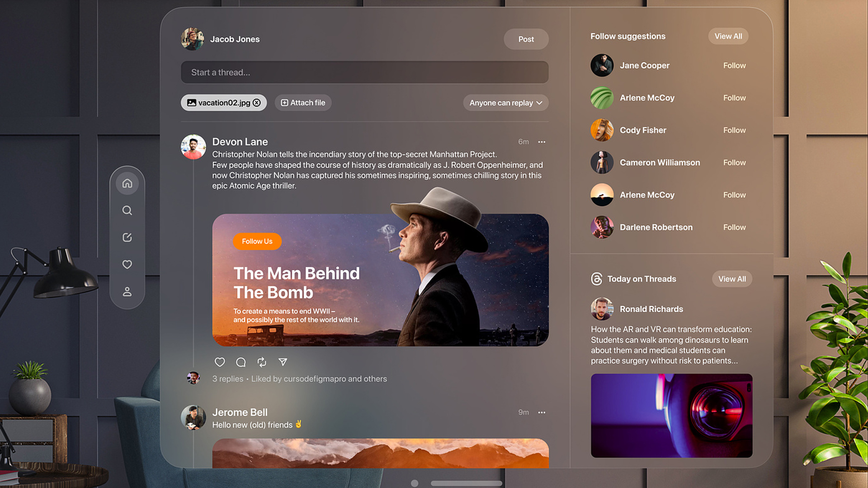Screen dimensions: 868x488
Task: Follow Jane Cooper
Action: coord(734,66)
